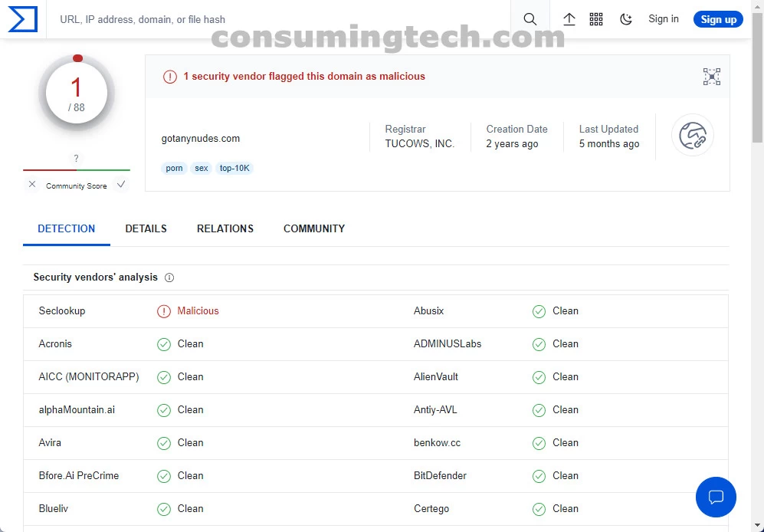Focus the URL, IP, domain search field
Image resolution: width=764 pixels, height=532 pixels.
point(277,19)
